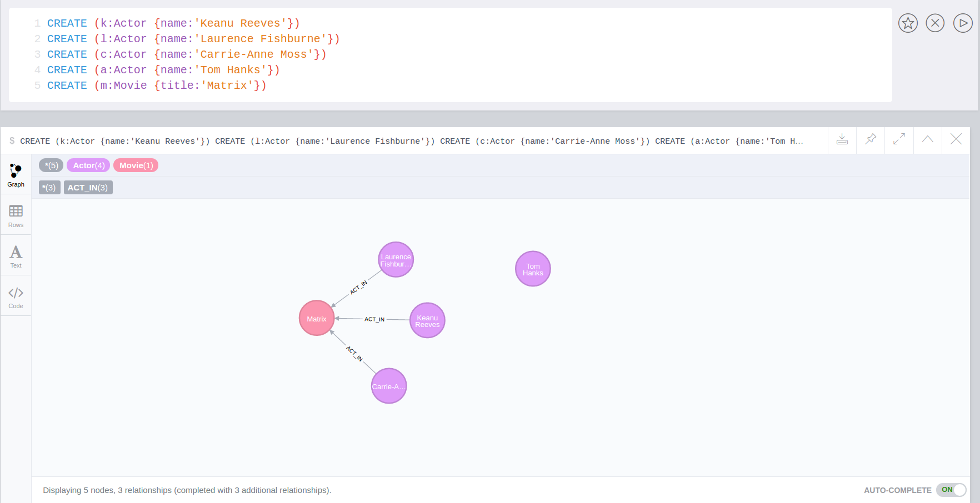
Task: Select the Movie(1) label pill
Action: [x=136, y=165]
